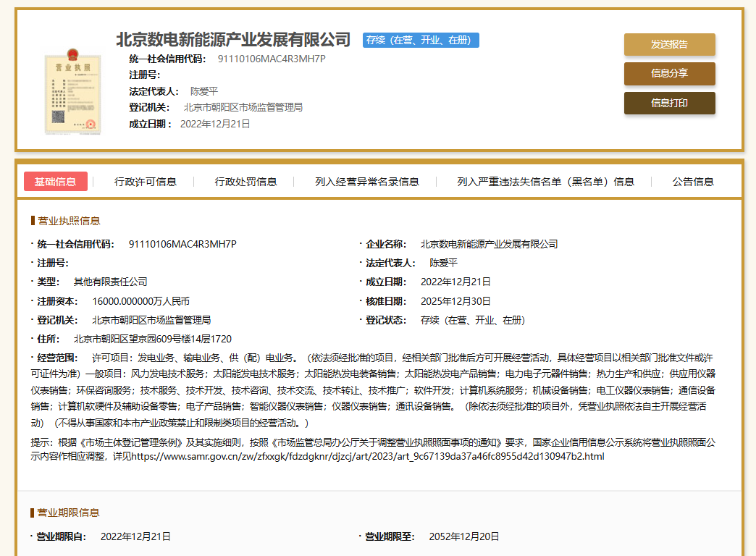The width and height of the screenshot is (756, 556).
Task: Click the 营业执照信息 section heading
Action: [x=69, y=221]
